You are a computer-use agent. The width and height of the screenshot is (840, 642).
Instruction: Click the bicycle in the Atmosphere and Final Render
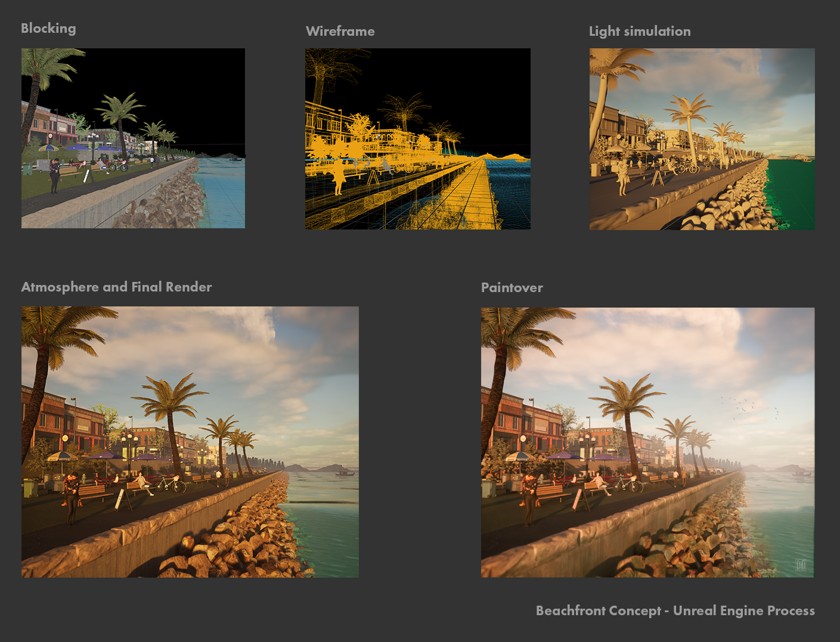(169, 485)
